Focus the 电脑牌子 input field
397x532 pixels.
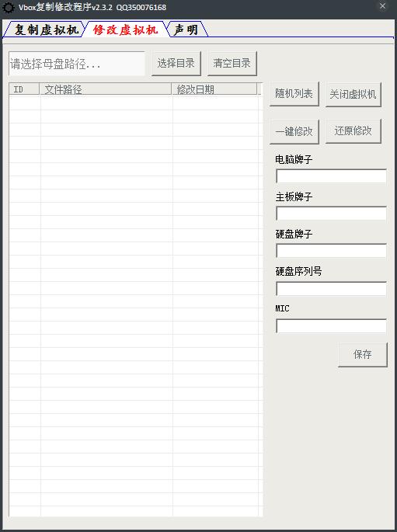331,176
